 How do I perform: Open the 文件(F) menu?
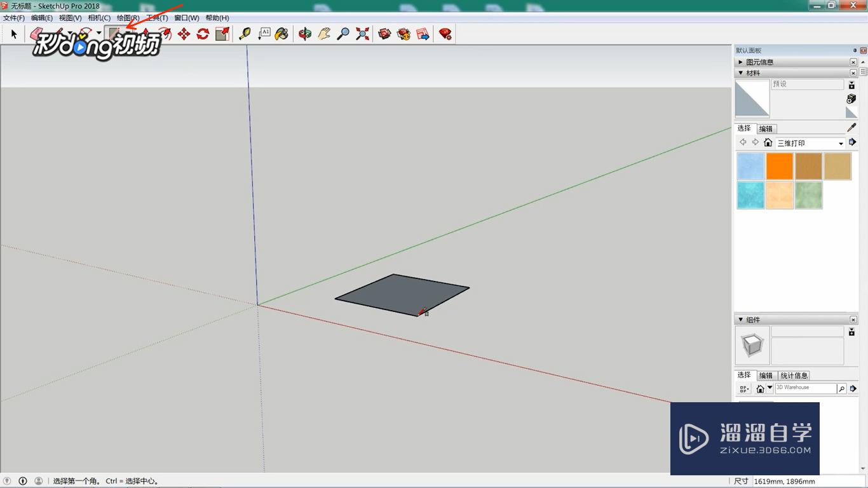pyautogui.click(x=14, y=18)
